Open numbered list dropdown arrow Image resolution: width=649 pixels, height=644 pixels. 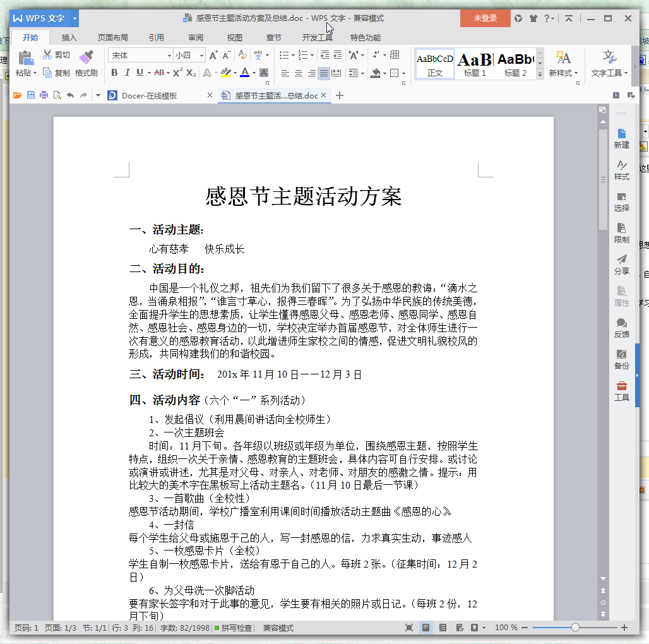coord(312,55)
